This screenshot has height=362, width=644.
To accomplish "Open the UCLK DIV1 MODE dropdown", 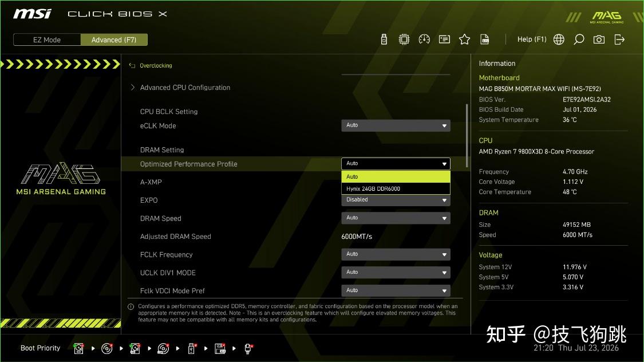I will click(x=396, y=272).
